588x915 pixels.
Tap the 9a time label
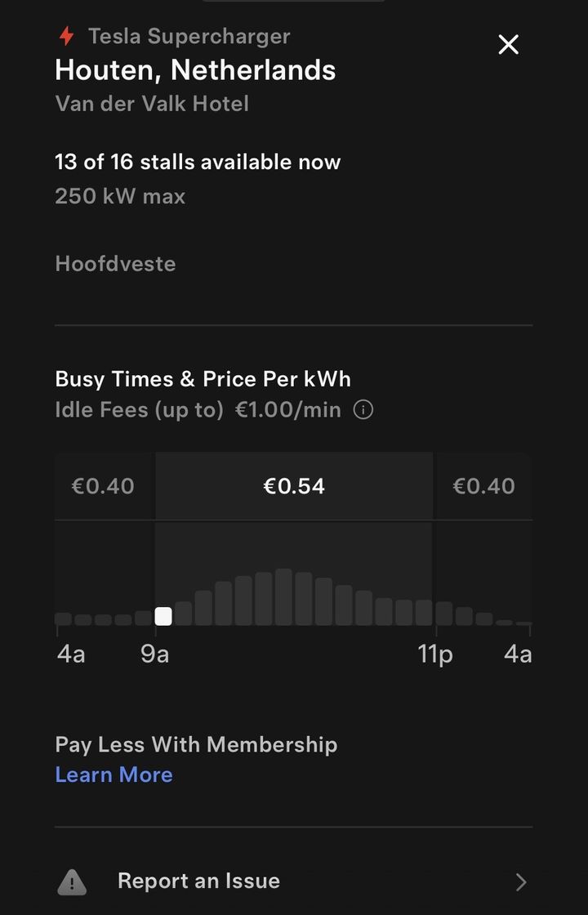click(x=154, y=654)
